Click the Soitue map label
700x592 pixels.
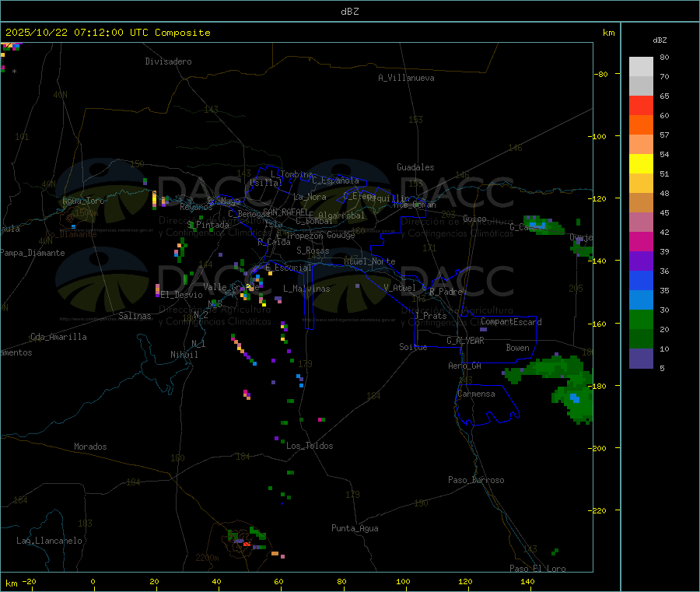[413, 347]
